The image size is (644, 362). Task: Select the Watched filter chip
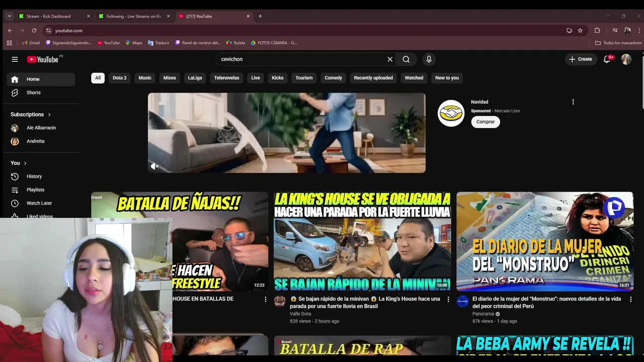[x=414, y=78]
